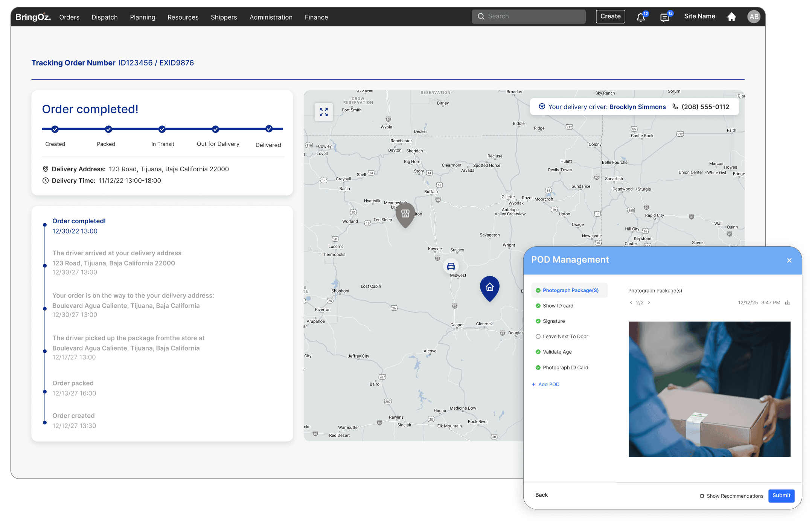The image size is (812, 523).
Task: Open the messages chat icon
Action: click(665, 17)
